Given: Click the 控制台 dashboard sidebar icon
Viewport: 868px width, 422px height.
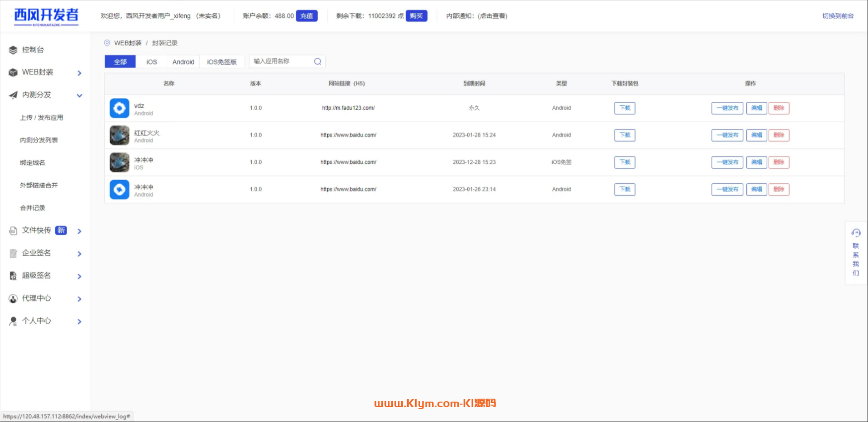Looking at the screenshot, I should pyautogui.click(x=13, y=50).
